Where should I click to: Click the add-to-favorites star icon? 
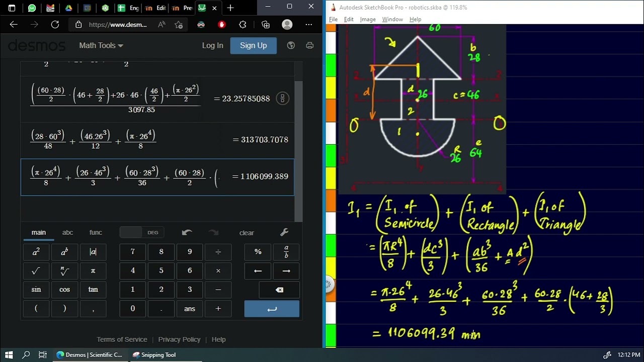179,24
